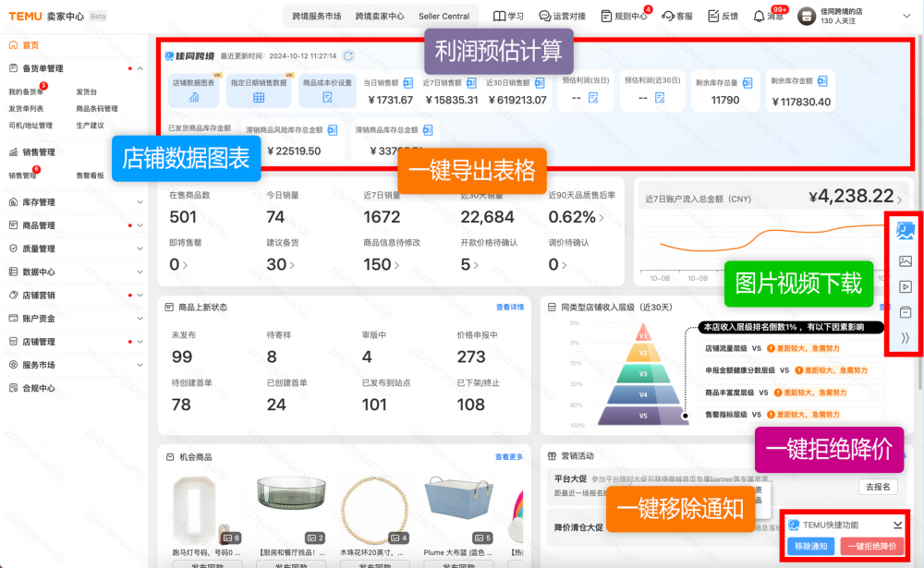Click the image download icon in right sidebar
The width and height of the screenshot is (924, 568).
[905, 261]
